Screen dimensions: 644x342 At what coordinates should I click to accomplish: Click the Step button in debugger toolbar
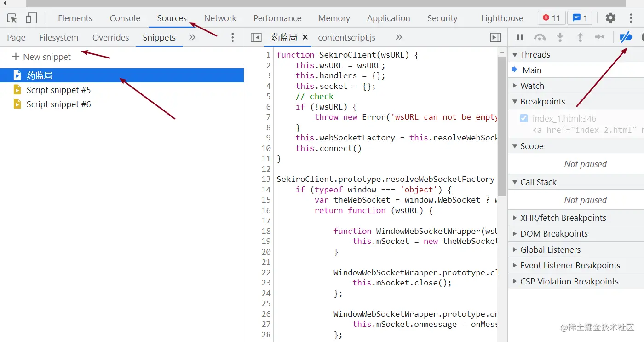tap(599, 37)
